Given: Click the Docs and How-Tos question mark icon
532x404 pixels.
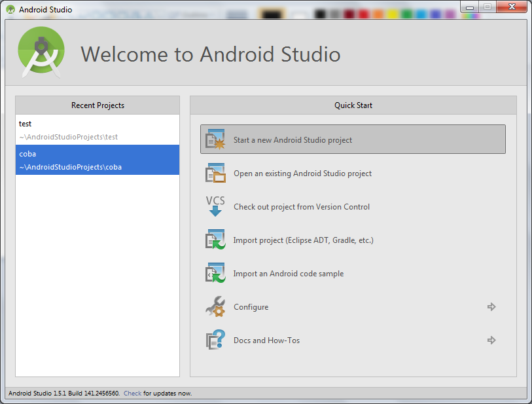Looking at the screenshot, I should [216, 340].
